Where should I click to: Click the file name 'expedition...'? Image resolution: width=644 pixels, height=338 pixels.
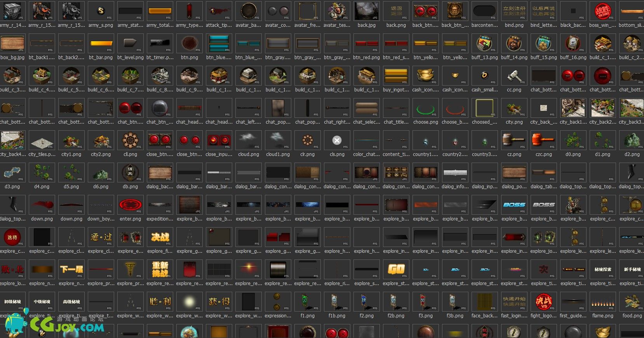160,219
